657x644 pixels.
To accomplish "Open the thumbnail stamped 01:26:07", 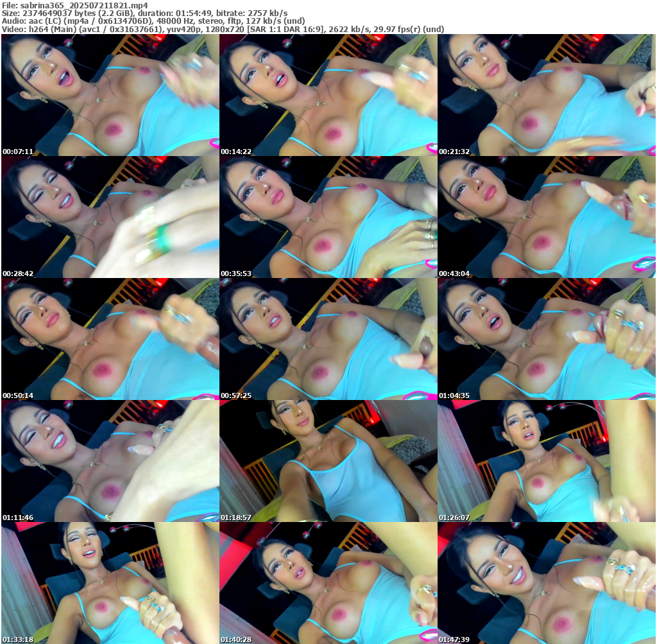I will (x=547, y=461).
